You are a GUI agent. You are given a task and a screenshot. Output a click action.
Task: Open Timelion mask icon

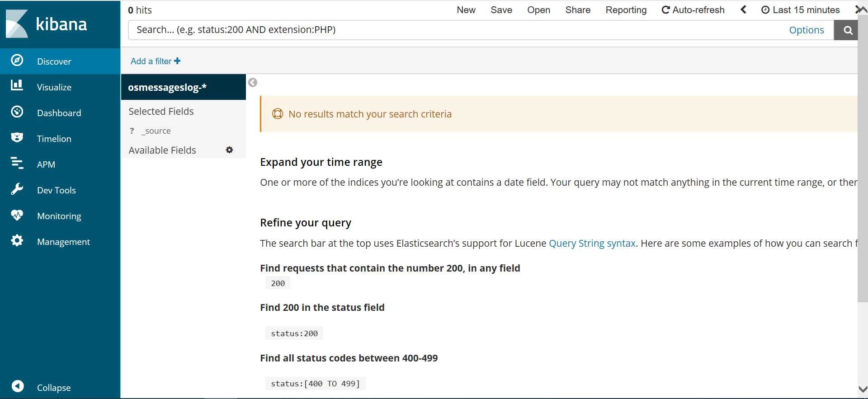tap(17, 137)
